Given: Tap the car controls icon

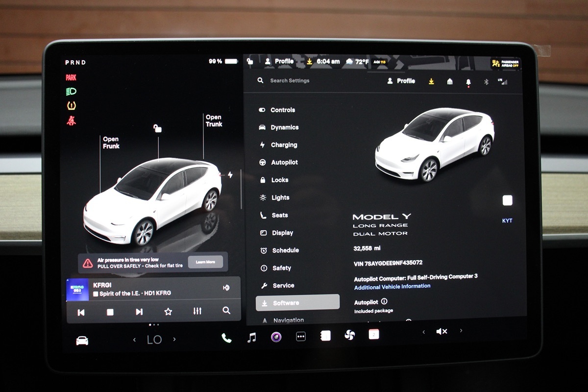Looking at the screenshot, I should (x=82, y=341).
